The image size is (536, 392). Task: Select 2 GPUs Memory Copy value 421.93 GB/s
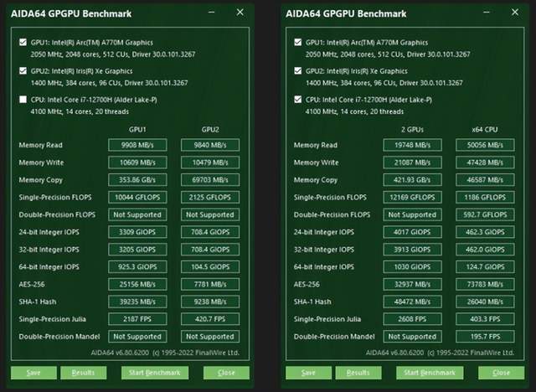click(412, 180)
